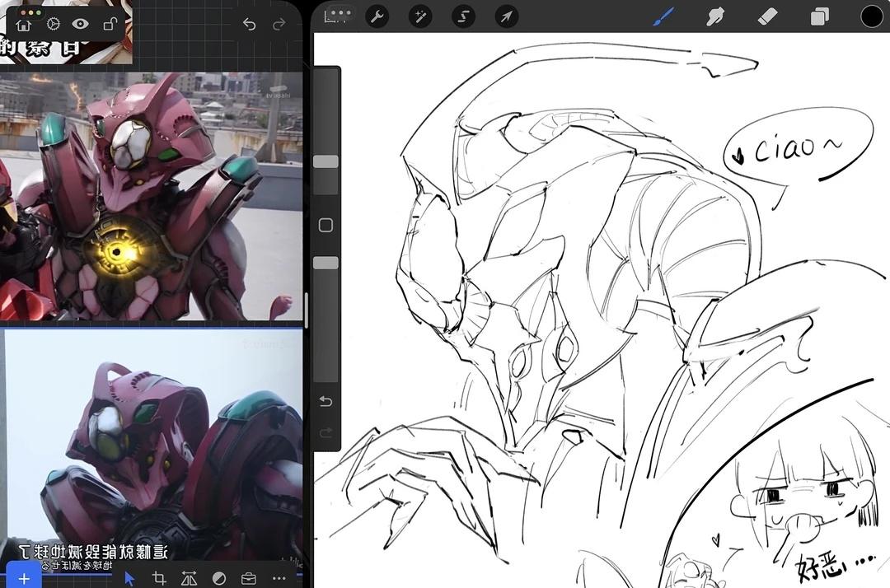This screenshot has height=588, width=890.
Task: Open the black color picker circle
Action: point(871,16)
